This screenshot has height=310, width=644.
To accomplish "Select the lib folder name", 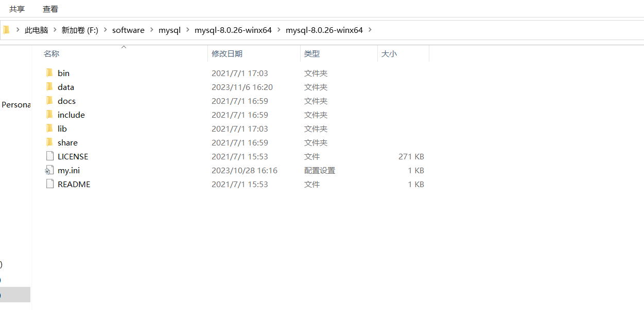I will coord(62,129).
